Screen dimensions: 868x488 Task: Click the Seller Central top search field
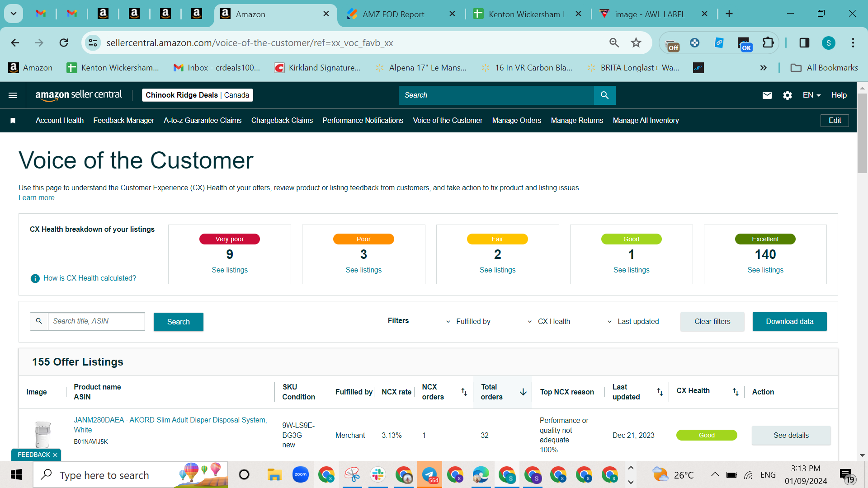coord(496,95)
